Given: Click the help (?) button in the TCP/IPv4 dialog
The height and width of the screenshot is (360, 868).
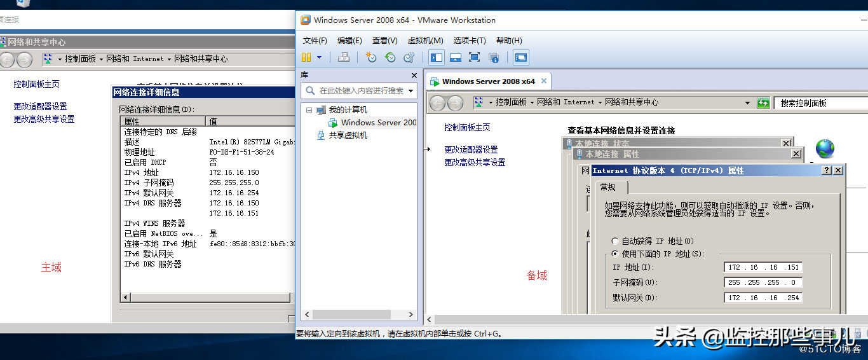Looking at the screenshot, I should [x=826, y=170].
